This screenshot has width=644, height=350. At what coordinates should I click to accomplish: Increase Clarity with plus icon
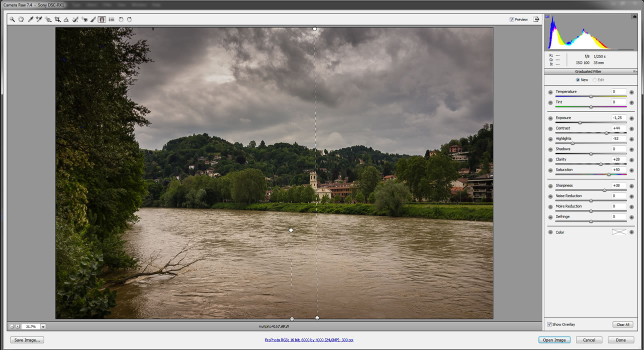(631, 159)
